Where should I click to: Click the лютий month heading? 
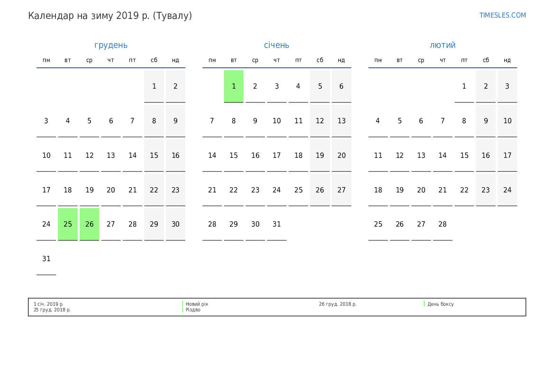443,45
